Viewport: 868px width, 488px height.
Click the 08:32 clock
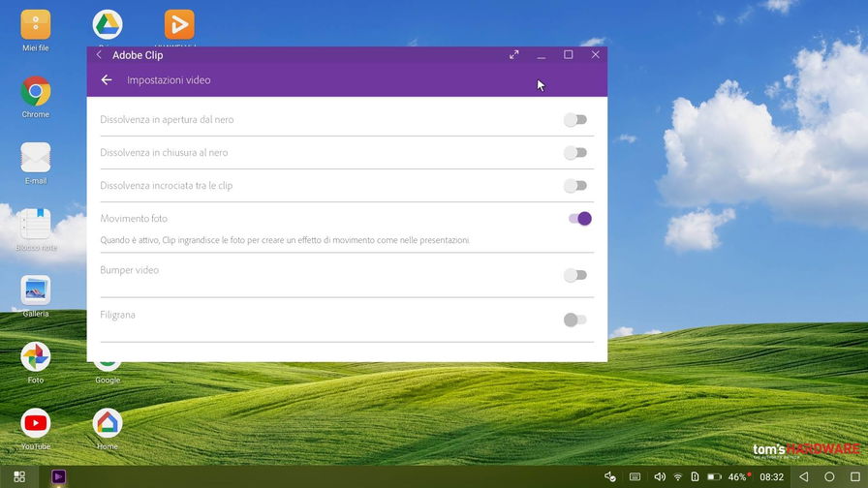coord(772,477)
